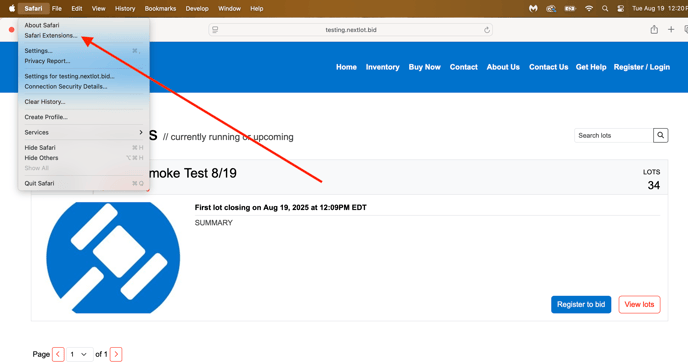
Task: Open Get Help nav link
Action: (x=591, y=67)
